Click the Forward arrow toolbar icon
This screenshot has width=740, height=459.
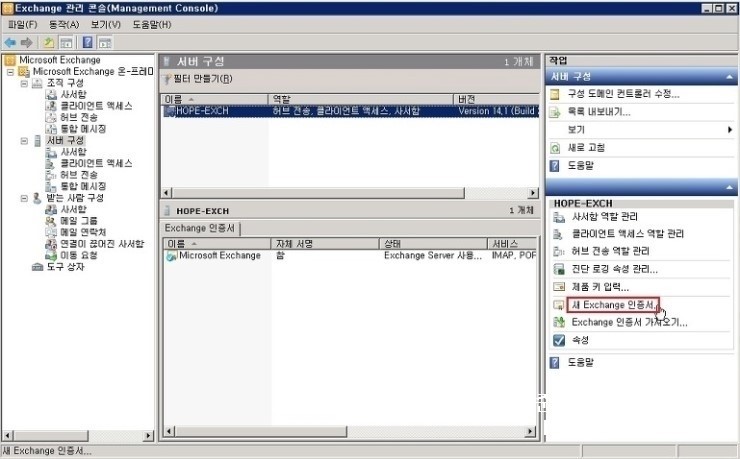(26, 43)
